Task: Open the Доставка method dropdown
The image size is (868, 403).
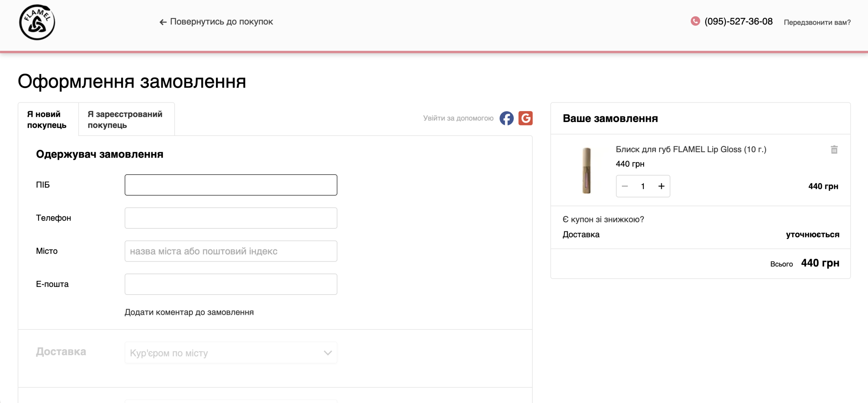Action: click(231, 353)
